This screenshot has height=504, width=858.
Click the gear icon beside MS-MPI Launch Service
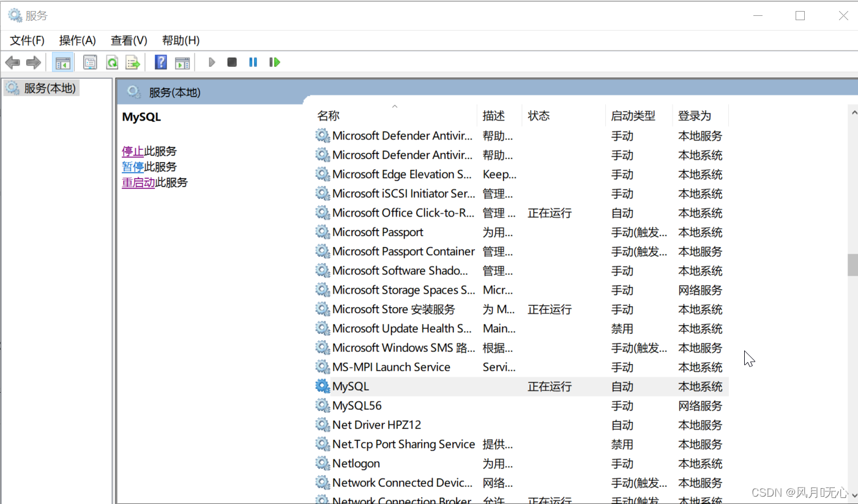click(x=323, y=367)
